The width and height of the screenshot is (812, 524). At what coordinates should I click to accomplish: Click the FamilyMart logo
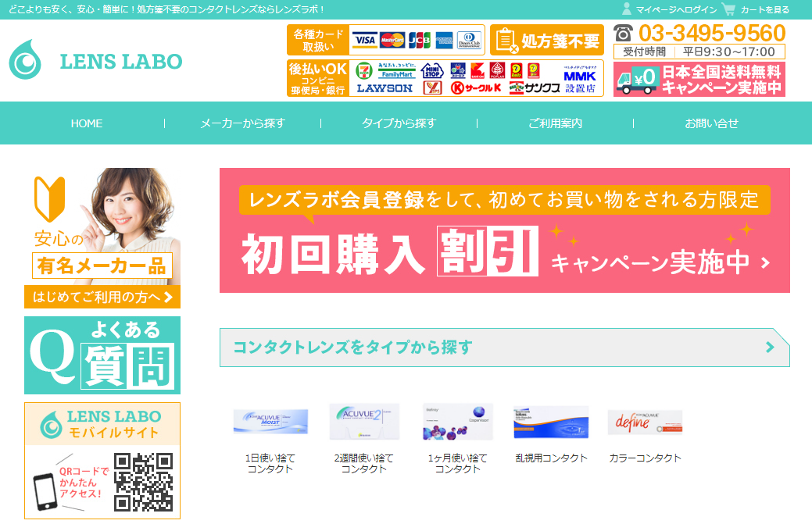[x=396, y=71]
